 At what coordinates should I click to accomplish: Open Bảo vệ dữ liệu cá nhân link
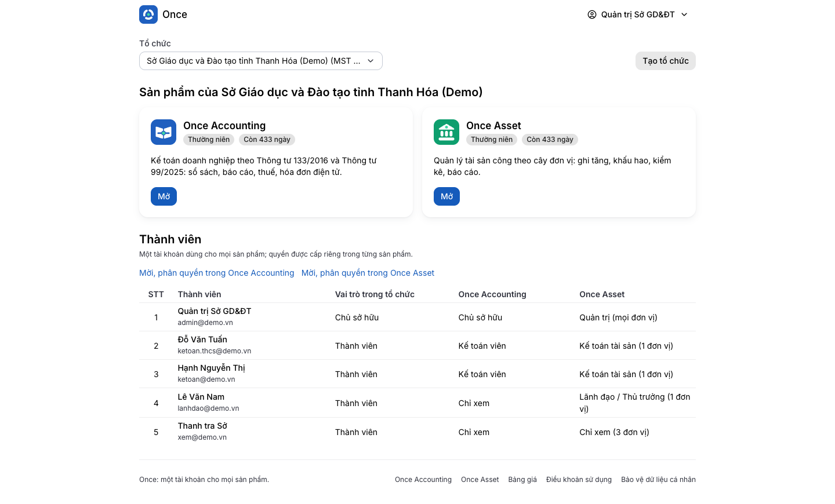click(x=658, y=480)
